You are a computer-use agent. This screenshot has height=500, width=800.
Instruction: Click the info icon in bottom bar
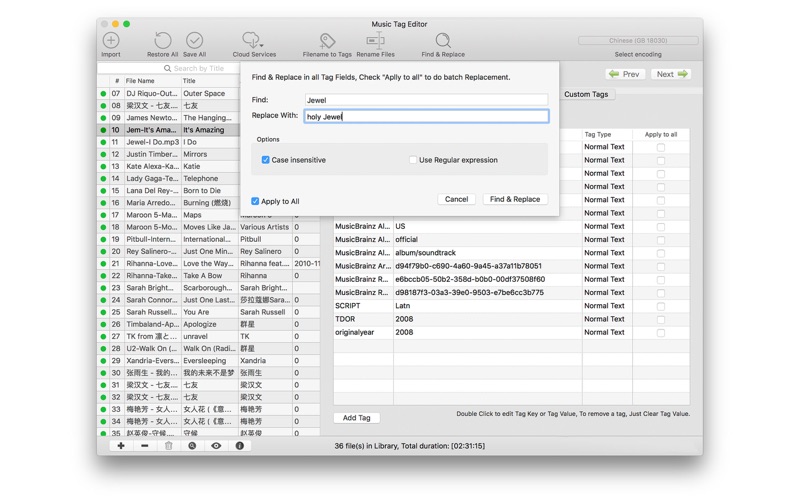(240, 446)
